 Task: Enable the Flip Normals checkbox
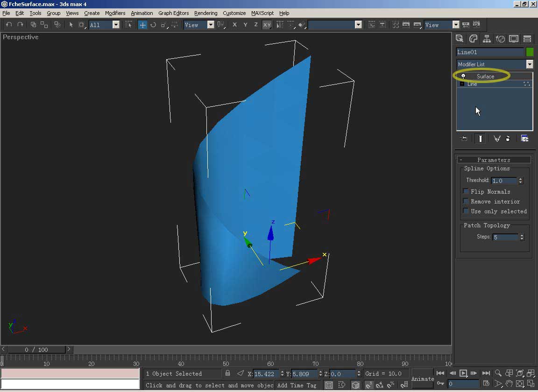[x=466, y=191]
